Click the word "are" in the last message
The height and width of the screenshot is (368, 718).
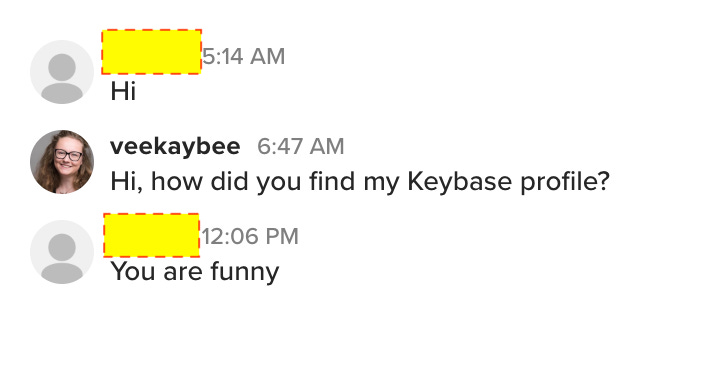(183, 273)
